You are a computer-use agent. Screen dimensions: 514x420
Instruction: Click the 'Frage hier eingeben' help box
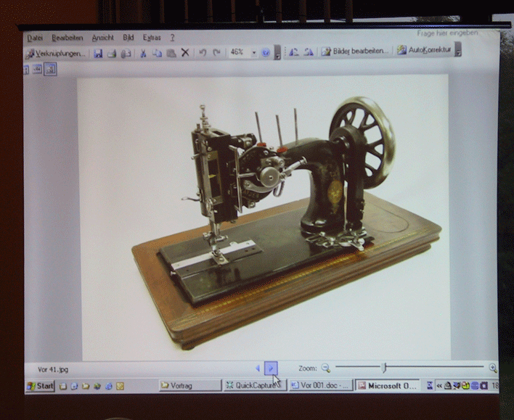(448, 33)
